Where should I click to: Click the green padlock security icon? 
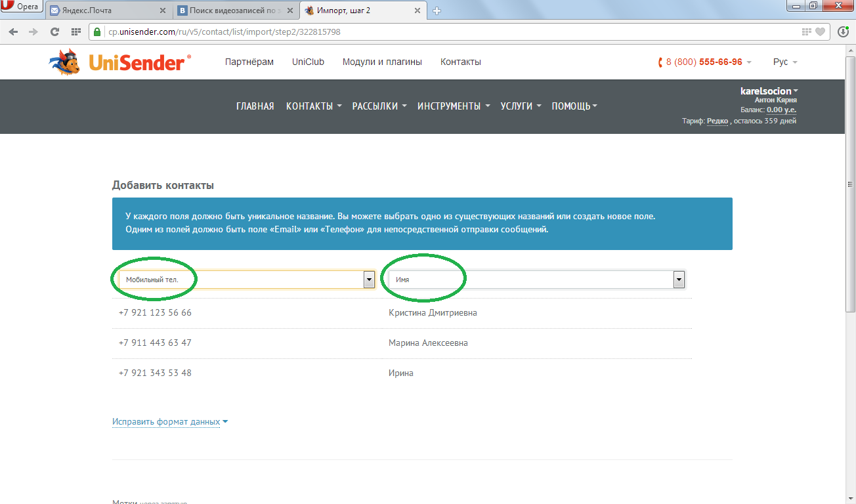coord(97,31)
